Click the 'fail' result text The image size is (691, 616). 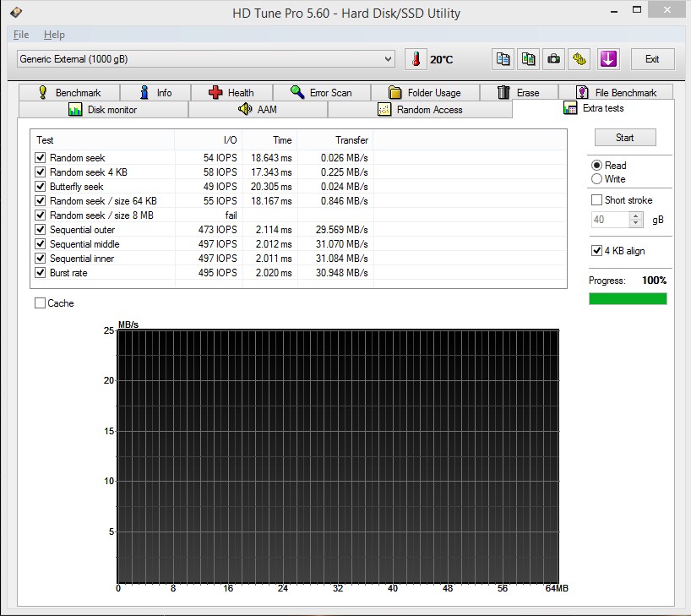(x=231, y=215)
